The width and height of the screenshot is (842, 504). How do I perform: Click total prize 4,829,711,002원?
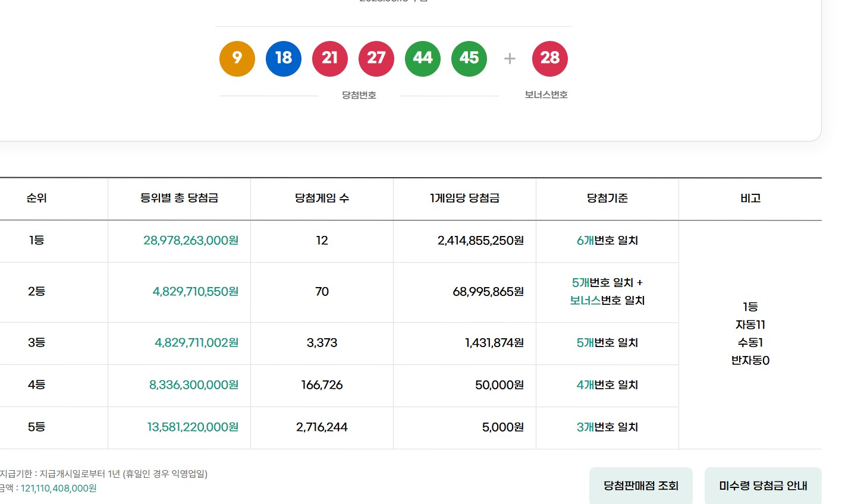pyautogui.click(x=197, y=343)
